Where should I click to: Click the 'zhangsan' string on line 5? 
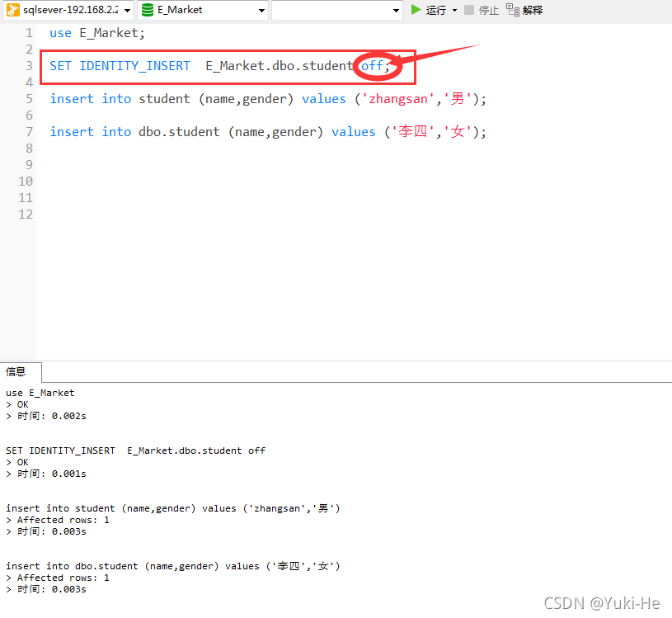click(x=398, y=99)
